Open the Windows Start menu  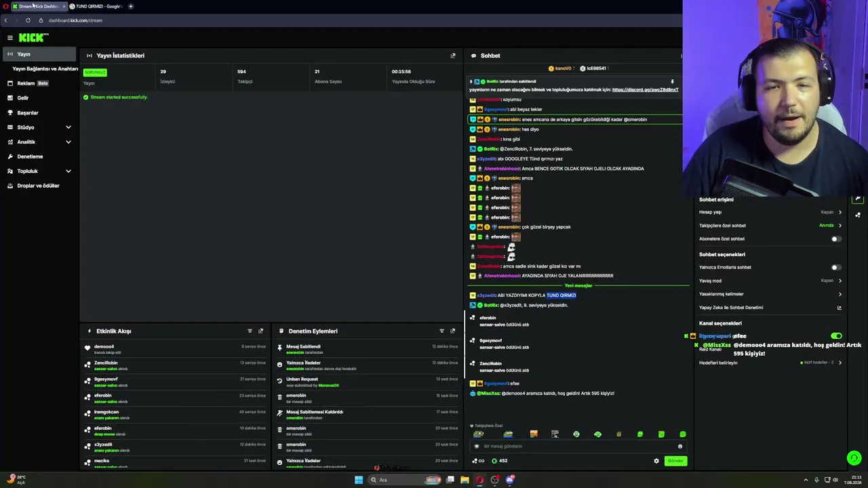click(x=359, y=480)
